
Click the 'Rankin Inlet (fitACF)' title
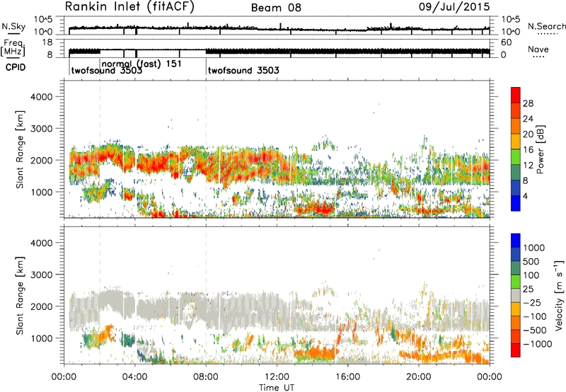[129, 7]
